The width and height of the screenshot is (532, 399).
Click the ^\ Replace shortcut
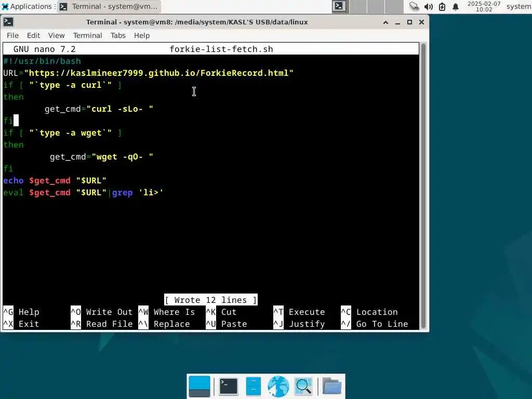click(164, 324)
